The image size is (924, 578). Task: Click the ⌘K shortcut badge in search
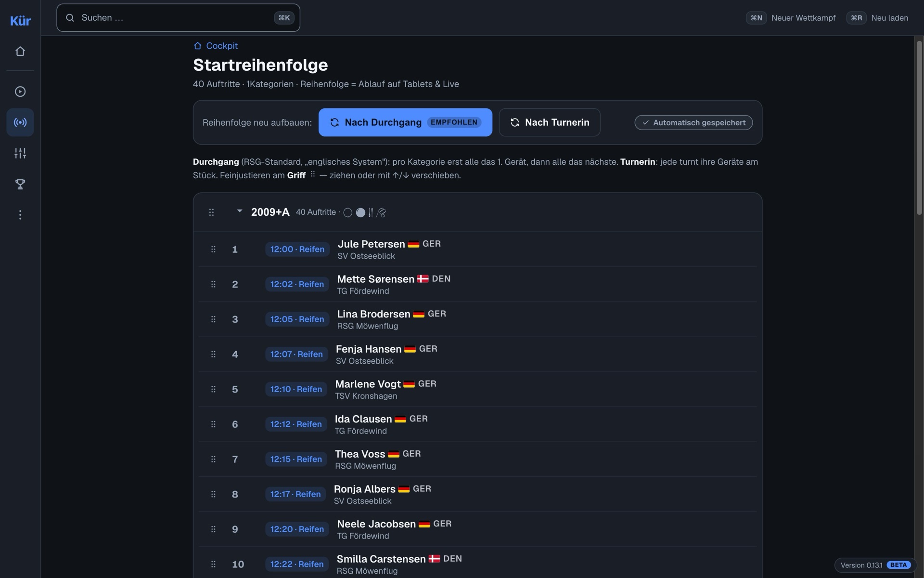[x=284, y=18]
